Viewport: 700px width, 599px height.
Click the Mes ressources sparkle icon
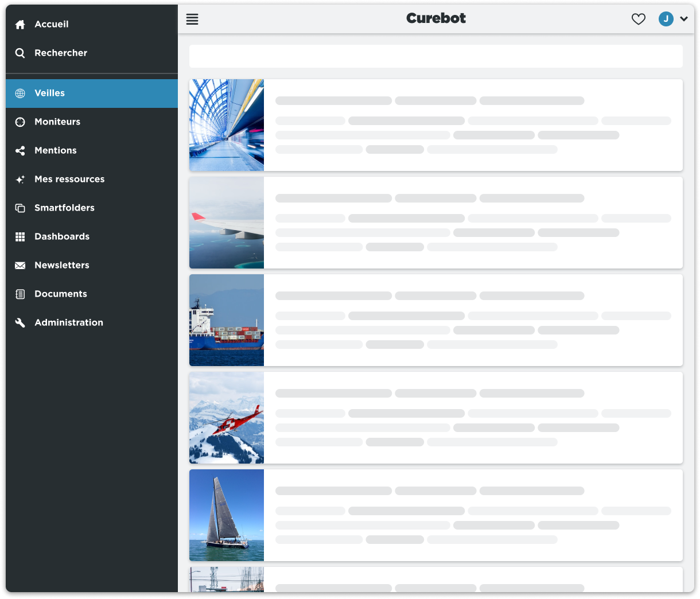[x=20, y=179]
